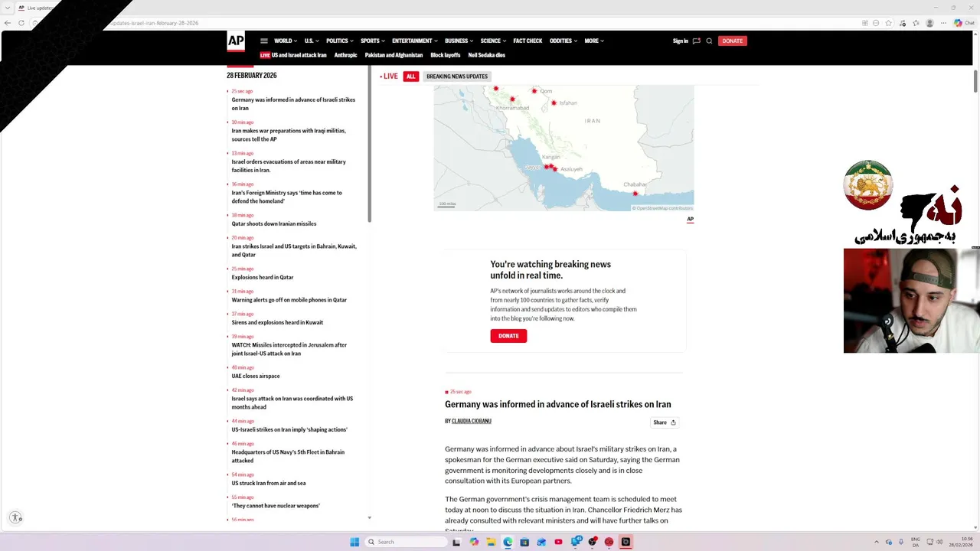The image size is (980, 551).
Task: Click the webcam overlay of the streamer
Action: tap(911, 301)
